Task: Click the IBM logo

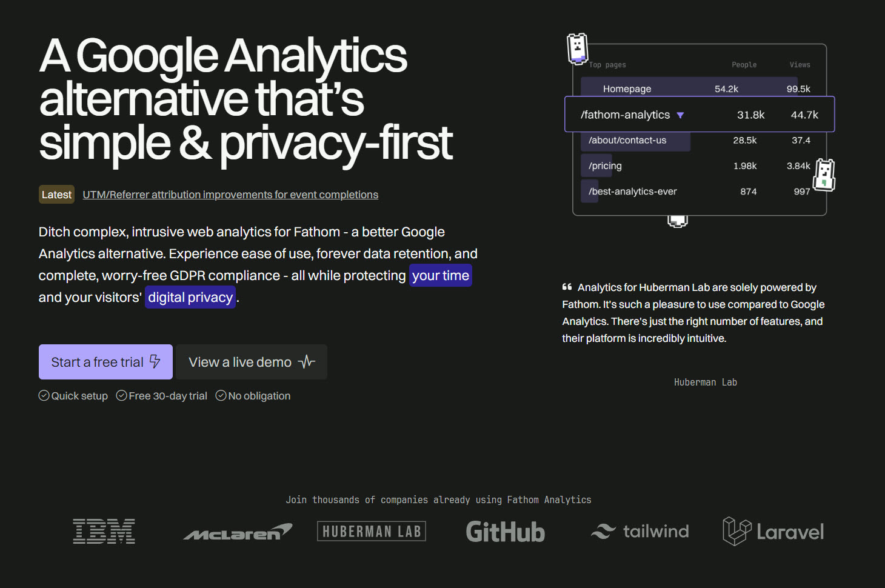Action: click(104, 532)
